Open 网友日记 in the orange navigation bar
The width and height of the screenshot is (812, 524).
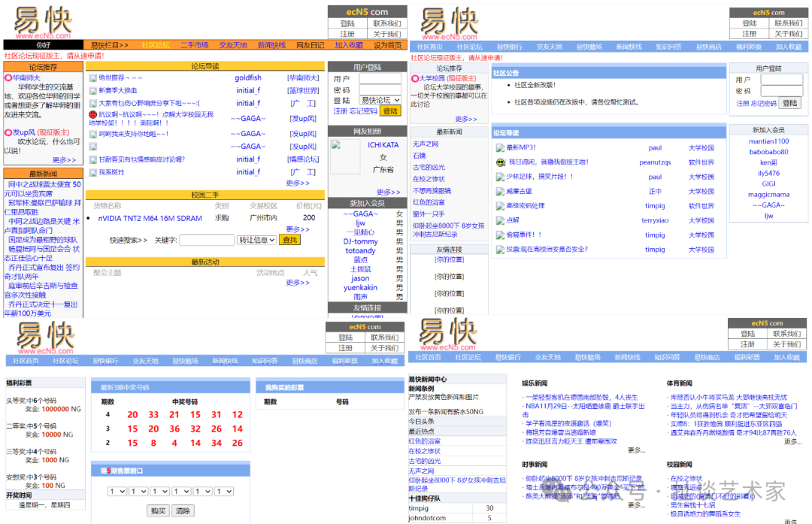[311, 45]
